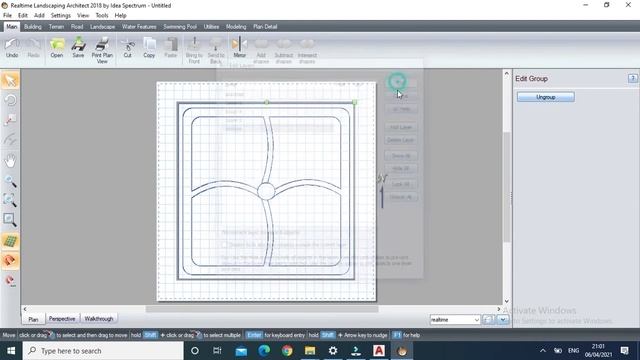Open the Edit menu
Image resolution: width=640 pixels, height=360 pixels.
(x=23, y=16)
